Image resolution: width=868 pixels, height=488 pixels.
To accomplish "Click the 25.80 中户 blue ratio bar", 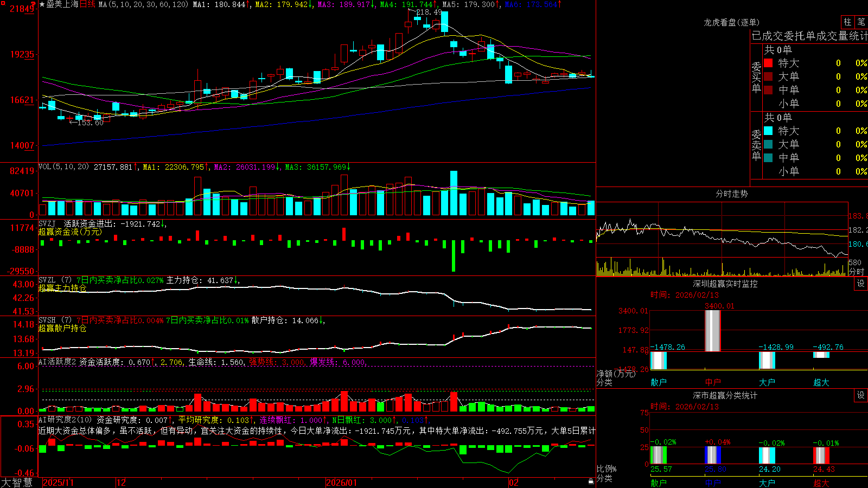I will tap(713, 455).
